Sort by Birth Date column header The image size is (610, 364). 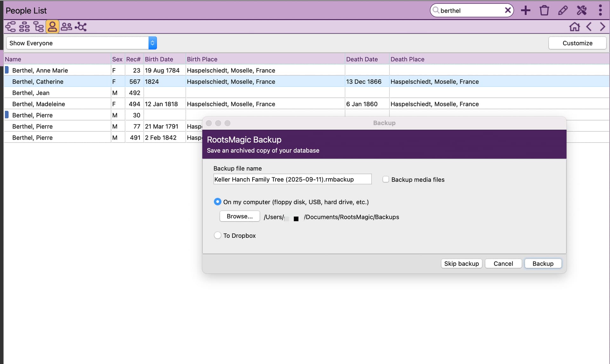point(159,59)
